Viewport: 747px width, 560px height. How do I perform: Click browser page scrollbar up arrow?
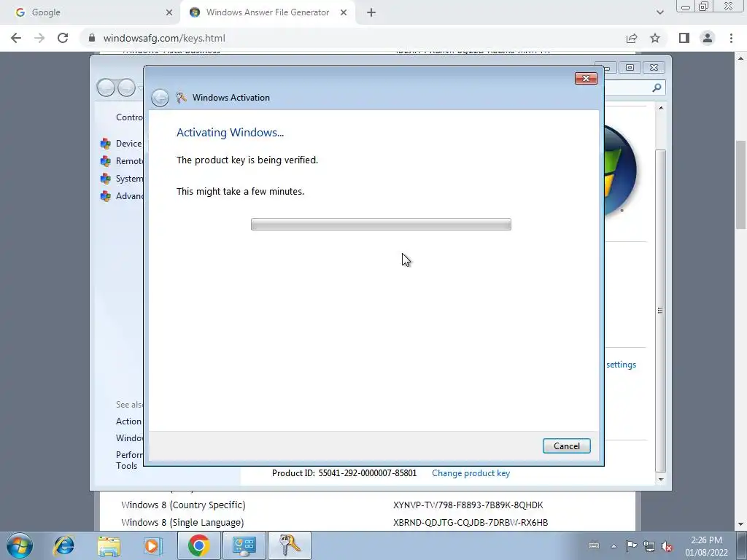tap(741, 58)
